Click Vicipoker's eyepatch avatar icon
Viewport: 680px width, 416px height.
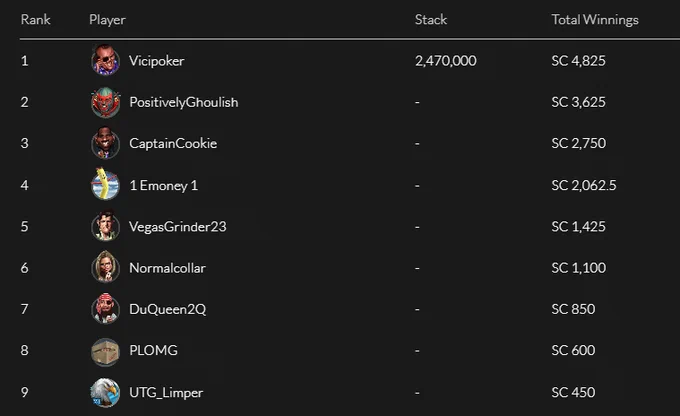[105, 60]
